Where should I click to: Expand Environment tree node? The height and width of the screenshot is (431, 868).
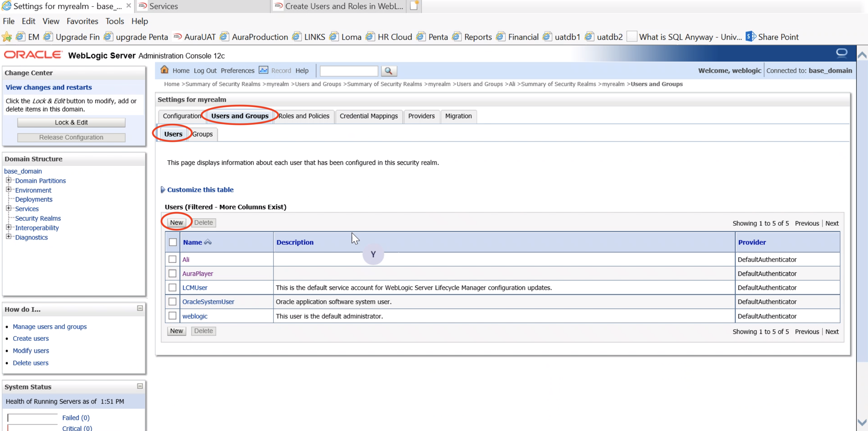click(x=9, y=189)
